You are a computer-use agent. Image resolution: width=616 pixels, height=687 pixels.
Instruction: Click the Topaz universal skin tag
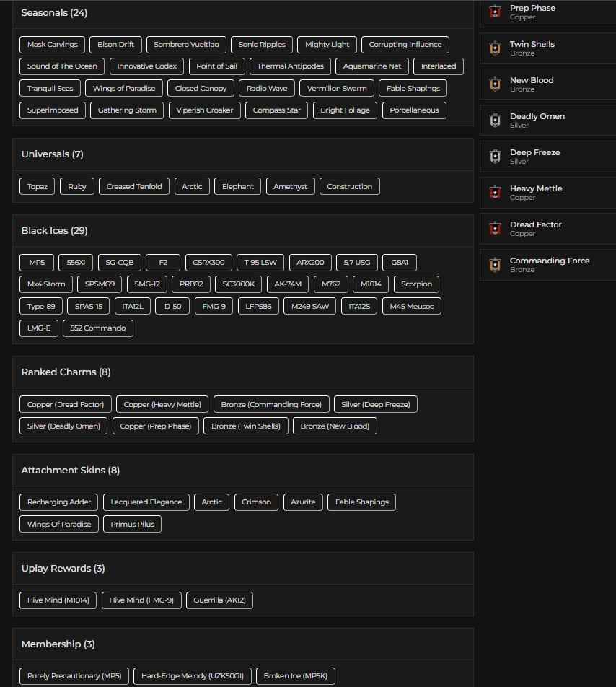click(x=37, y=186)
